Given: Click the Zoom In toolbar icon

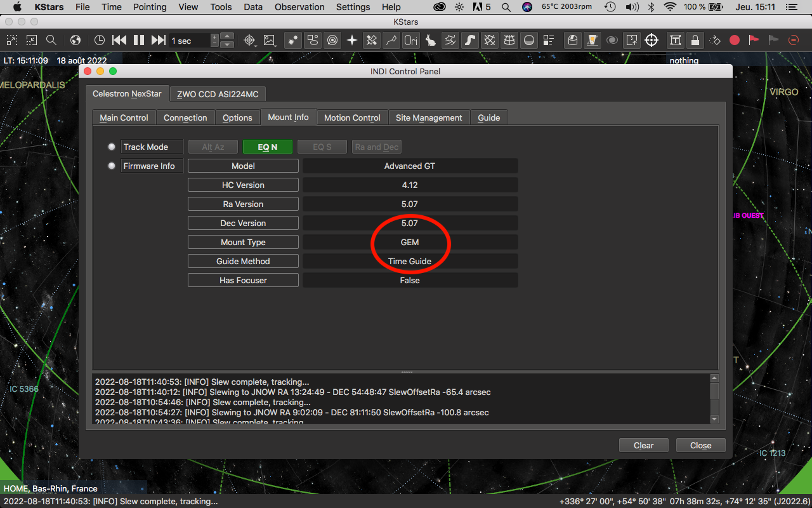Looking at the screenshot, I should click(x=12, y=40).
